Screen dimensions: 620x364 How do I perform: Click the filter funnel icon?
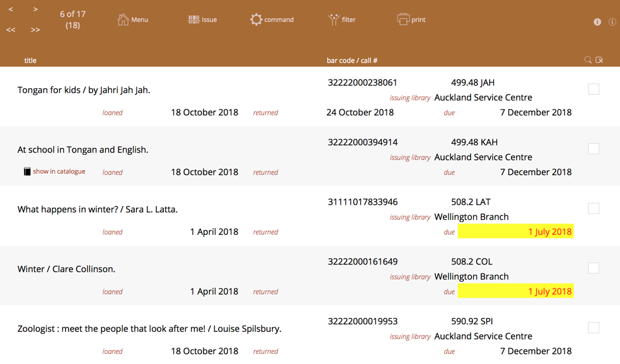(333, 20)
